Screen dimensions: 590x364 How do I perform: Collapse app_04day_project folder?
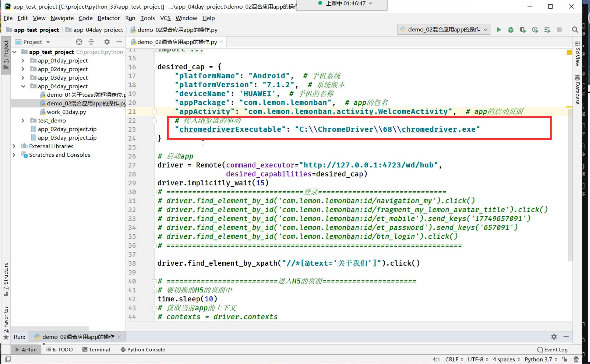point(23,86)
